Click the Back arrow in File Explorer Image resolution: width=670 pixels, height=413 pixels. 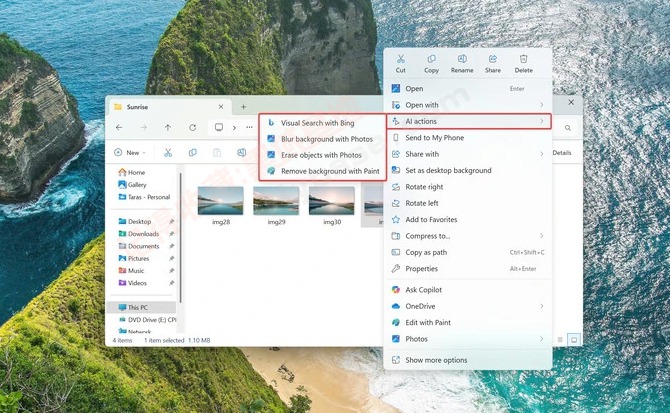[119, 127]
